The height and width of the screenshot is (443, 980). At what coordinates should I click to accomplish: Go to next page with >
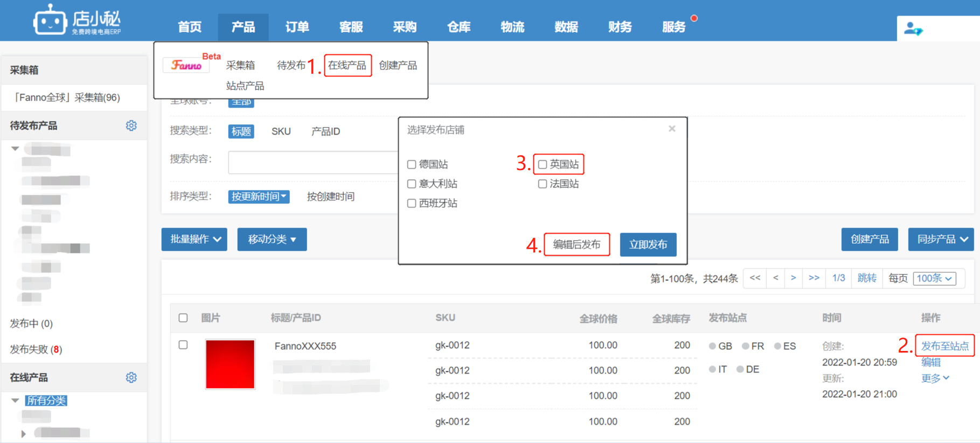click(x=793, y=278)
